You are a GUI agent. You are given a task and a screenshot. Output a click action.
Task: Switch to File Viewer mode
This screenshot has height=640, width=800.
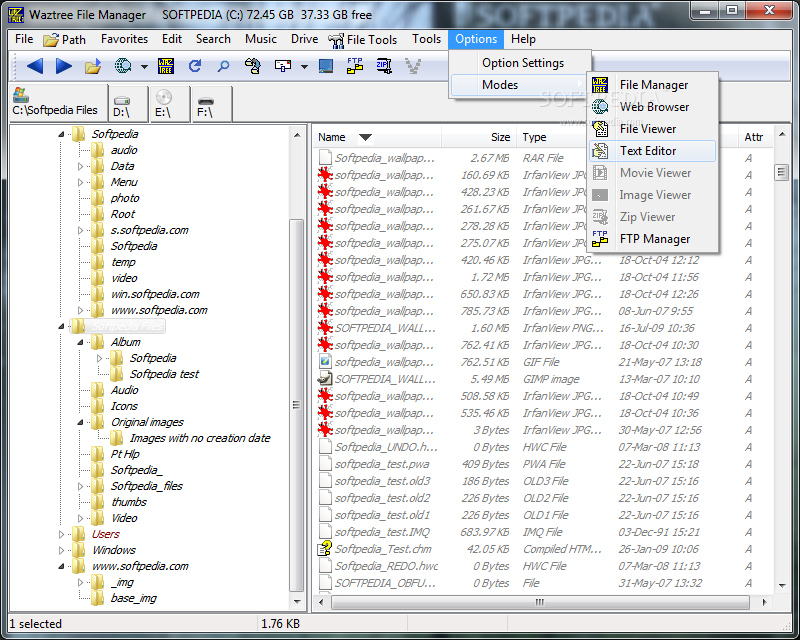[653, 129]
